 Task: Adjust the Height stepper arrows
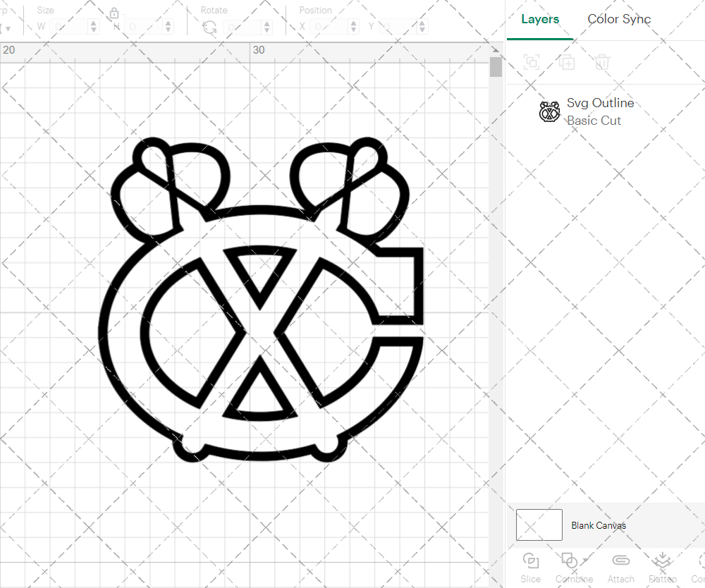click(168, 27)
